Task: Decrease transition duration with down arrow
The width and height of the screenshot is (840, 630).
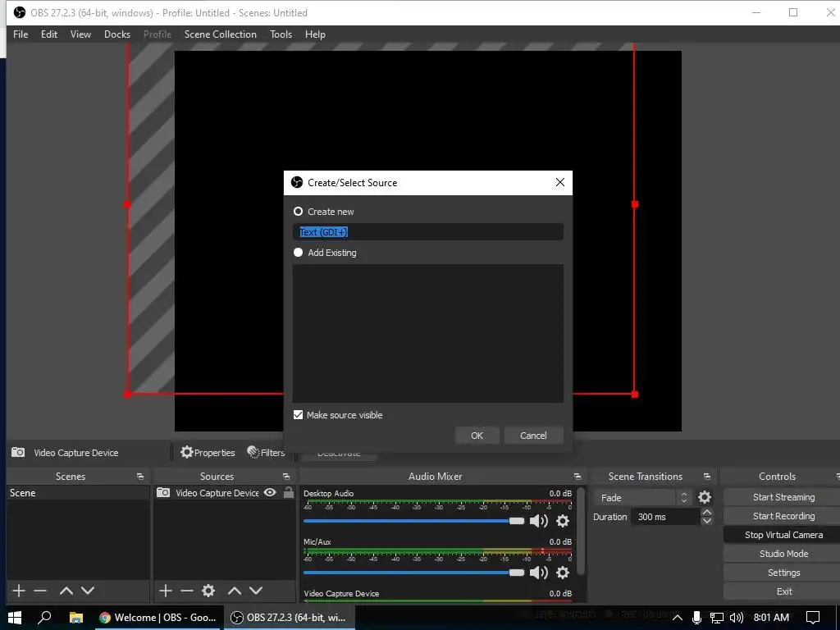Action: pyautogui.click(x=706, y=521)
